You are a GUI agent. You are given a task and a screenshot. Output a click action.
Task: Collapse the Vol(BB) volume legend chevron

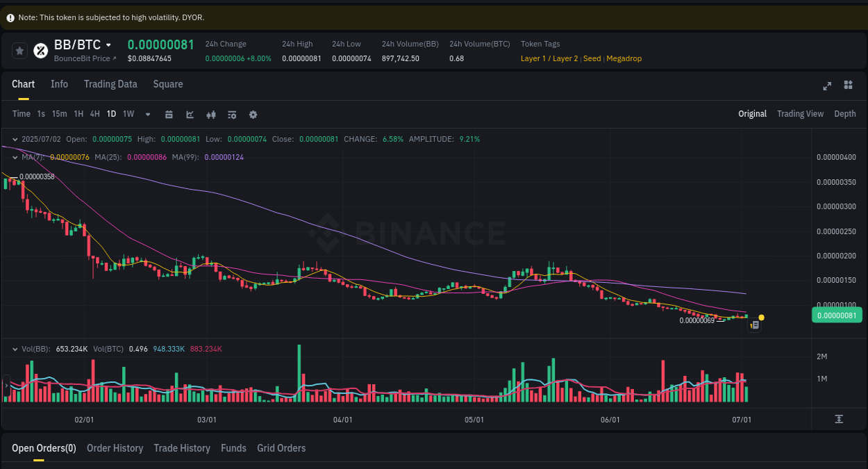click(x=14, y=349)
